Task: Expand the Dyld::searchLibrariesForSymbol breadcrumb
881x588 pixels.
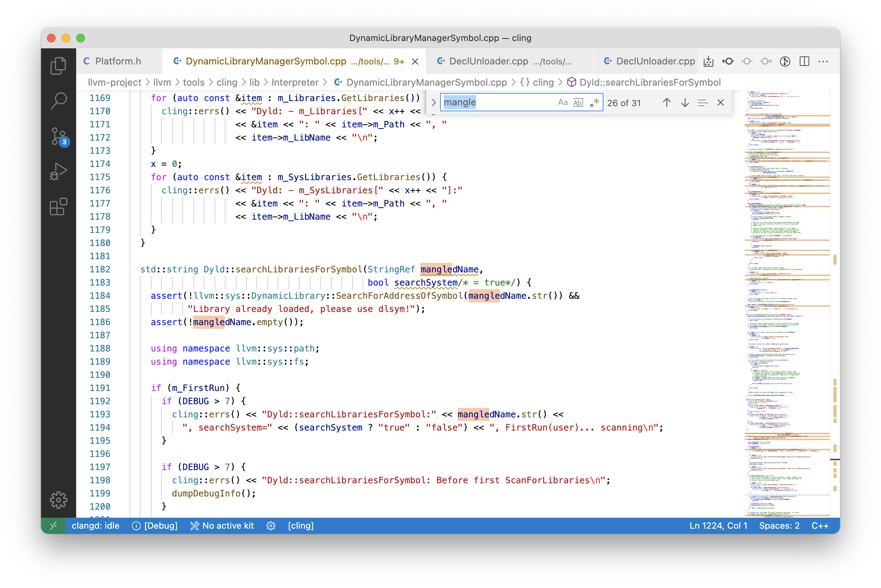Action: click(x=649, y=81)
